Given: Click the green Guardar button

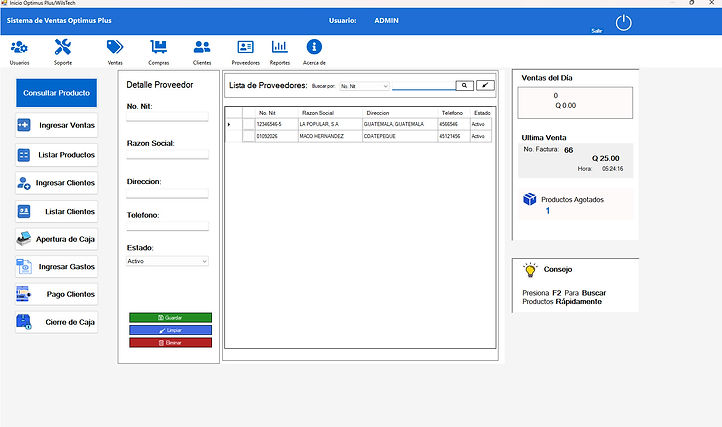Looking at the screenshot, I should click(x=170, y=317).
